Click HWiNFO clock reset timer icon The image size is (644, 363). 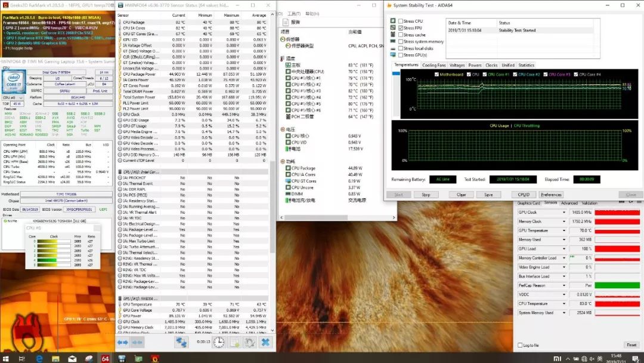tap(219, 342)
